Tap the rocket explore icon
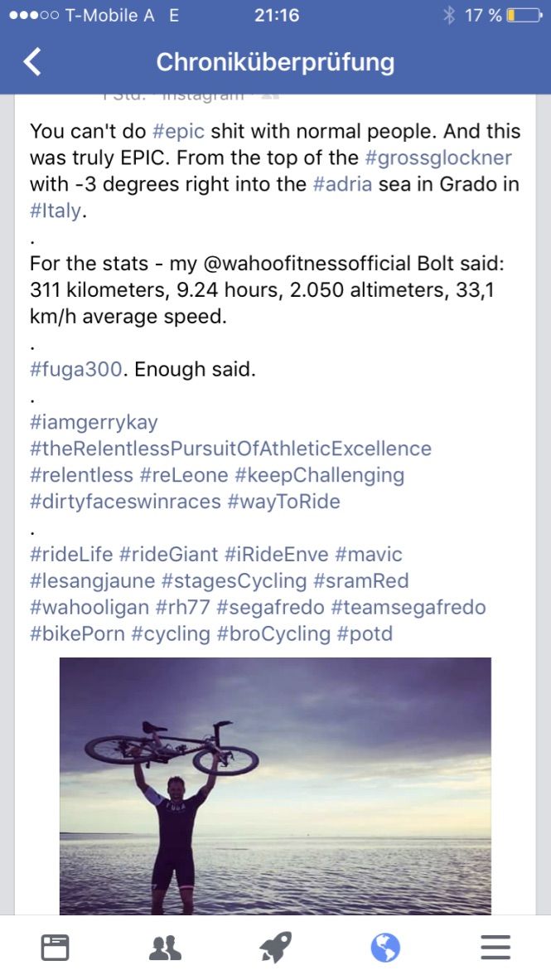Screen dimensions: 551x980 [275, 947]
